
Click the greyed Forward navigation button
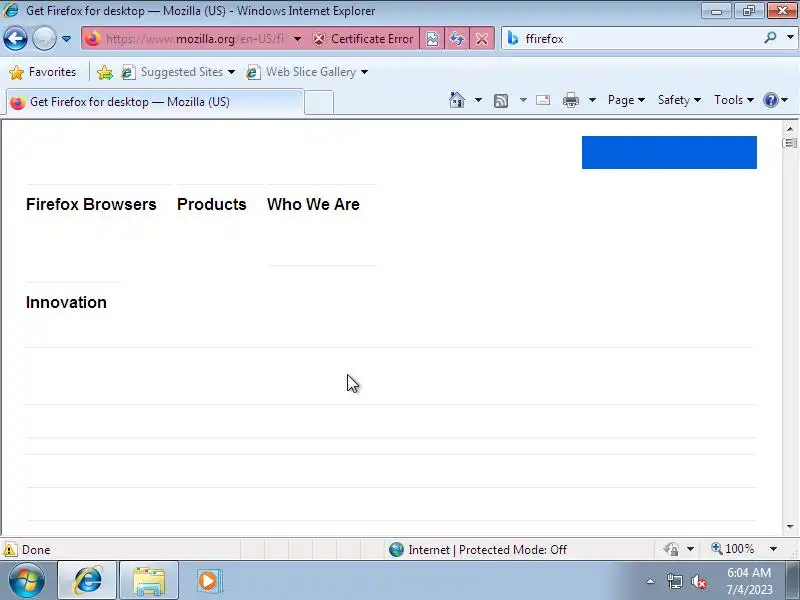point(44,39)
